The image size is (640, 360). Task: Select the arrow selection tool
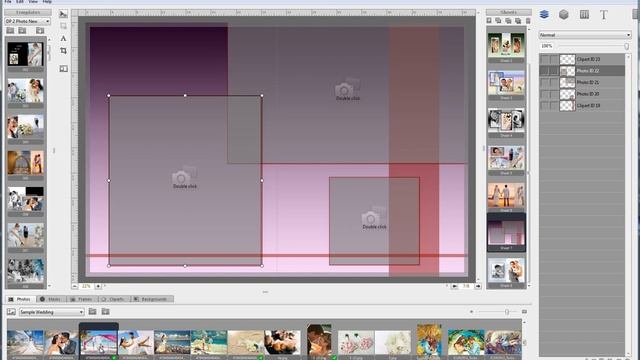[x=63, y=14]
